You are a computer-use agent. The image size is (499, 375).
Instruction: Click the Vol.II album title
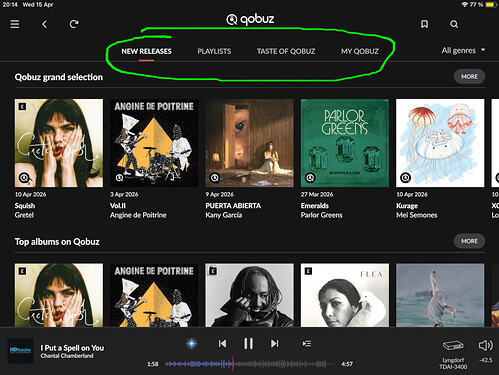pyautogui.click(x=118, y=206)
